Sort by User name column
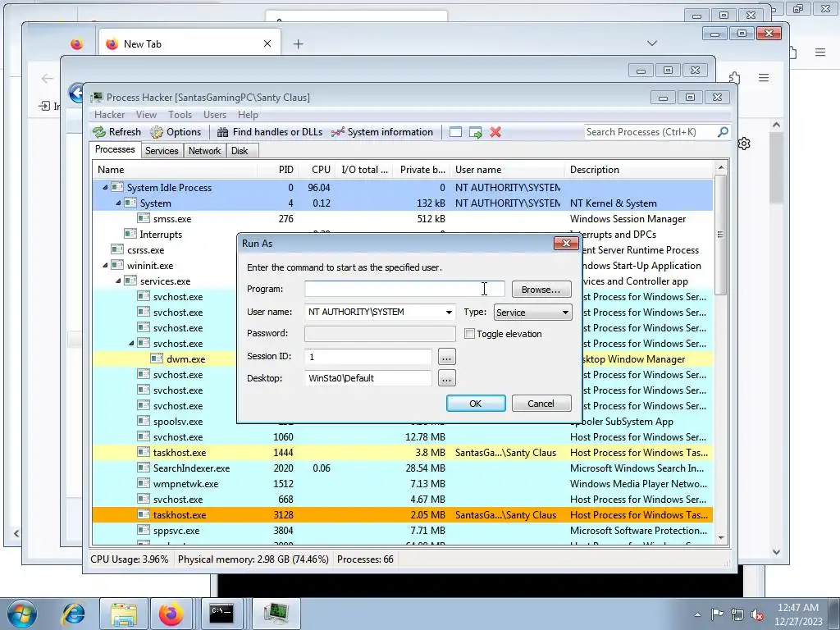 click(507, 170)
